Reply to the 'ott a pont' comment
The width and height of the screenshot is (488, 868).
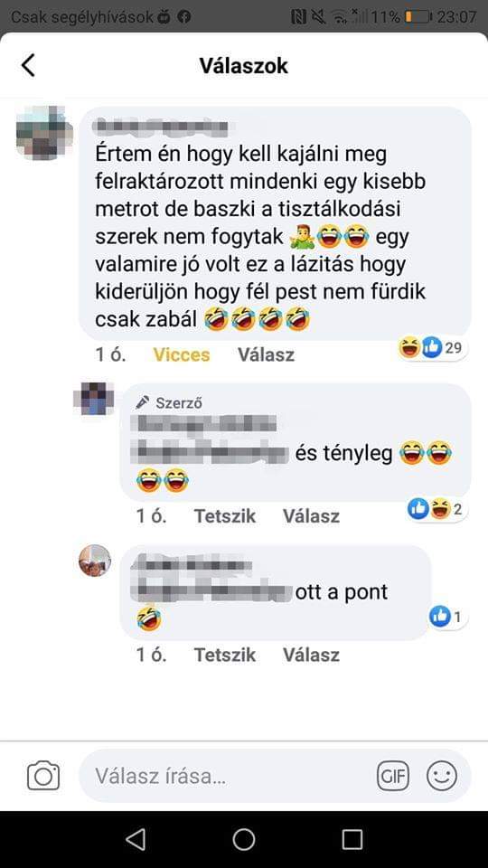[311, 655]
